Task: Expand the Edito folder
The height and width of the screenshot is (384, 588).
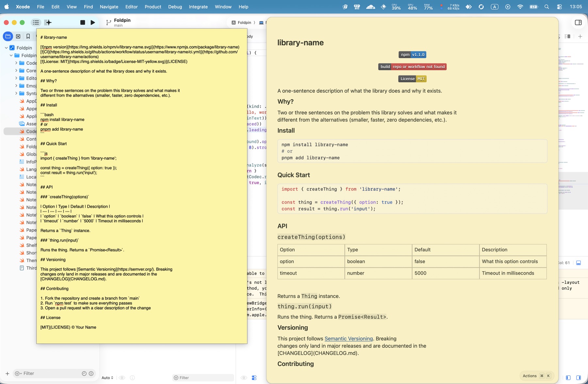Action: [x=16, y=78]
